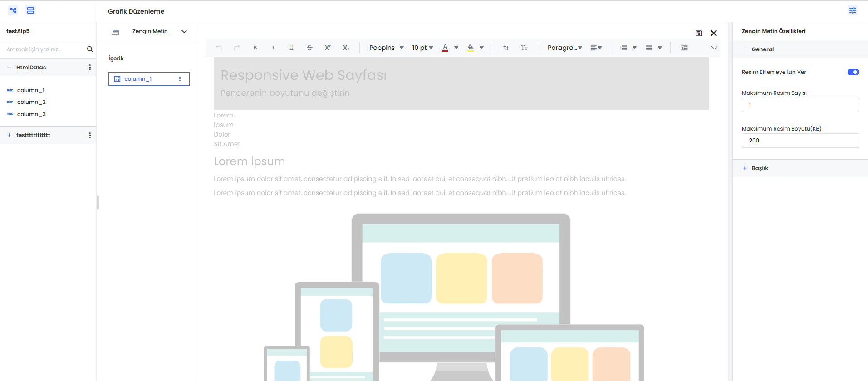Select column_2 in the data list
Viewport: 868px width, 381px height.
point(31,102)
